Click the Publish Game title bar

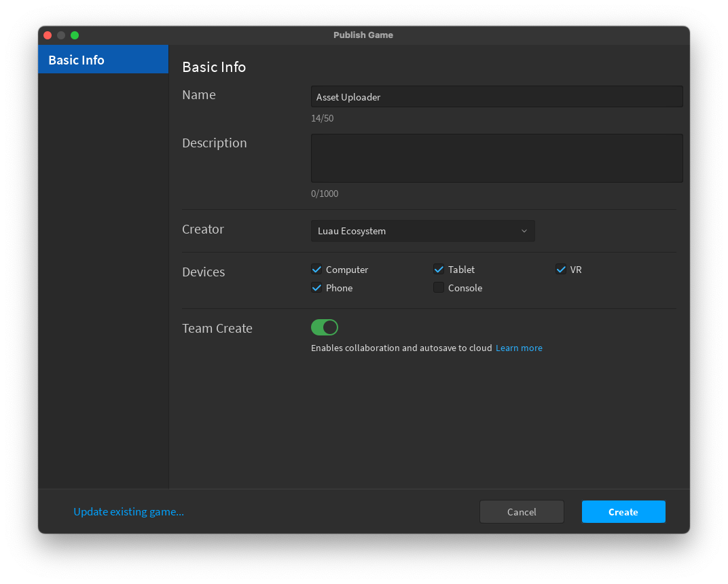[363, 35]
